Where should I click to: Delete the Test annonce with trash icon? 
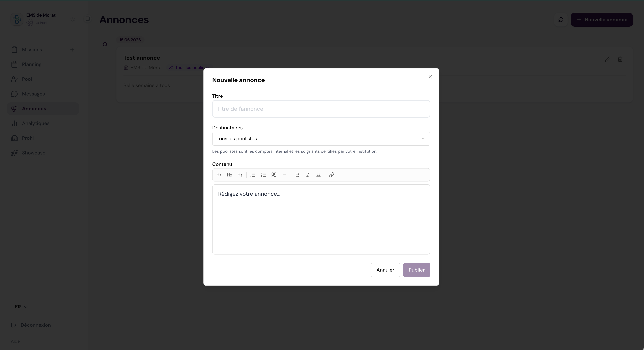[620, 59]
